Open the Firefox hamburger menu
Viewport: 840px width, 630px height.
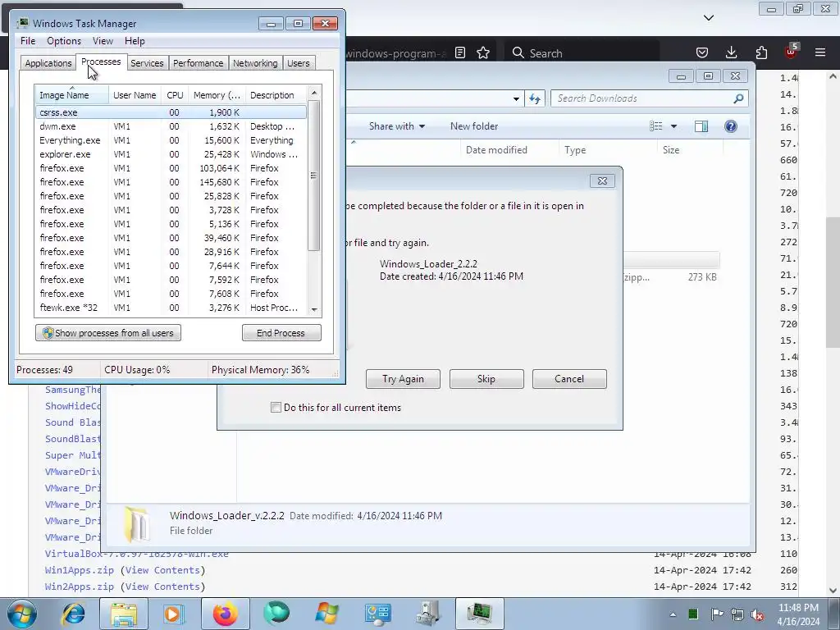820,52
